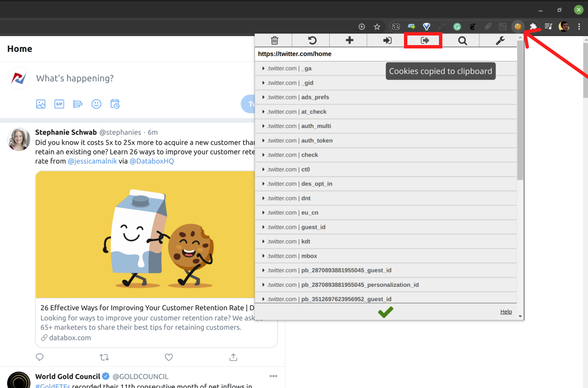
Task: Click the cookie popup URL field
Action: (386, 54)
